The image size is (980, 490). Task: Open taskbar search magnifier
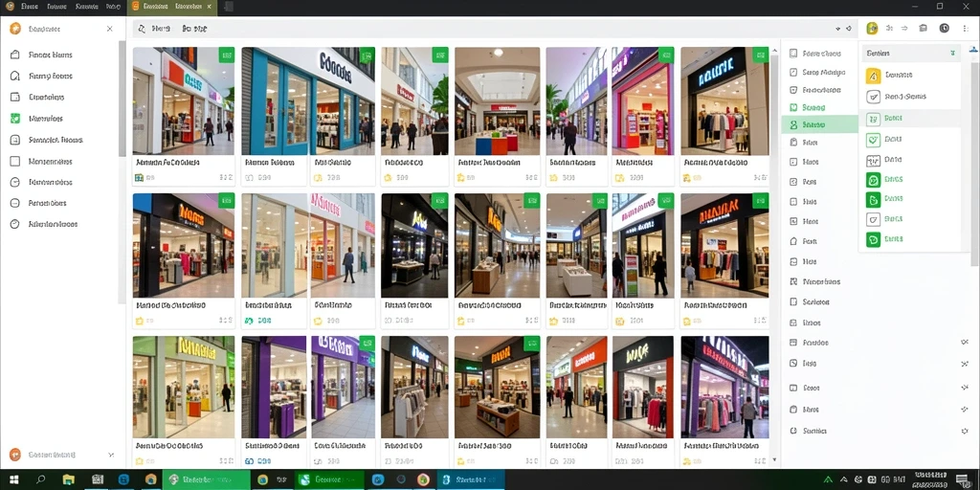[x=41, y=480]
